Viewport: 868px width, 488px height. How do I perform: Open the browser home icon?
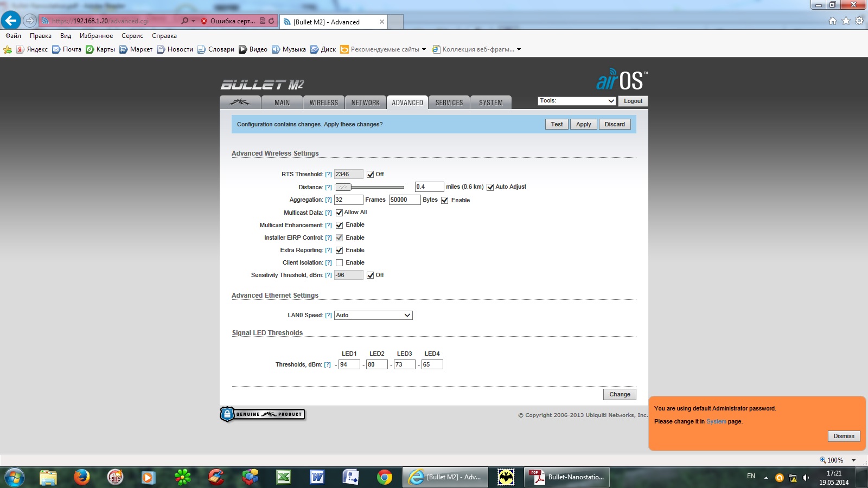[x=833, y=21]
